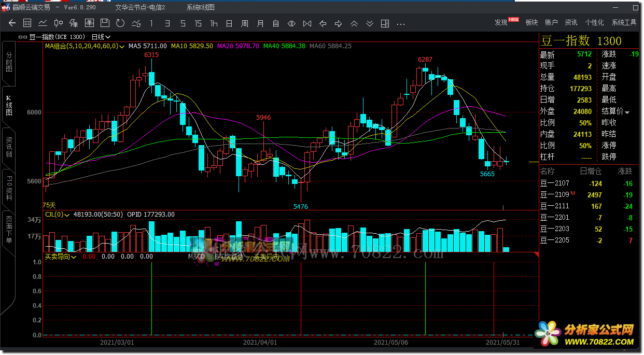Click the 2021/03/01 date marker
644x355 pixels.
click(x=117, y=342)
